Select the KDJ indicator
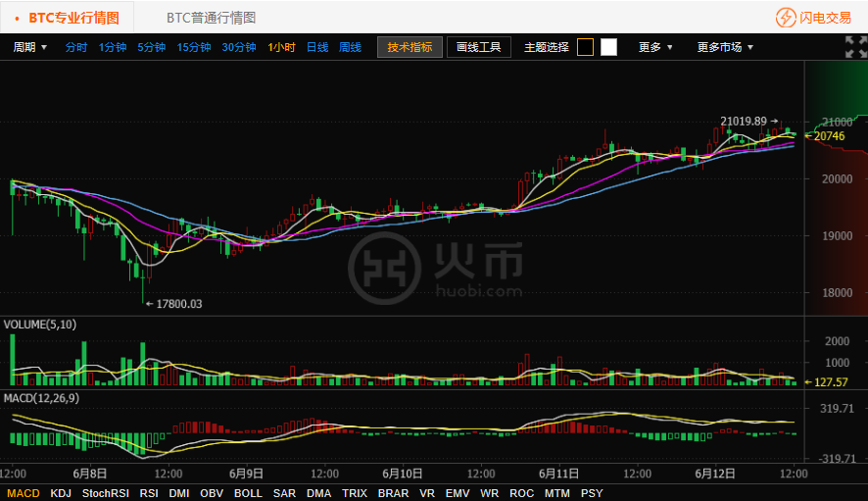This screenshot has width=868, height=501. 61,493
